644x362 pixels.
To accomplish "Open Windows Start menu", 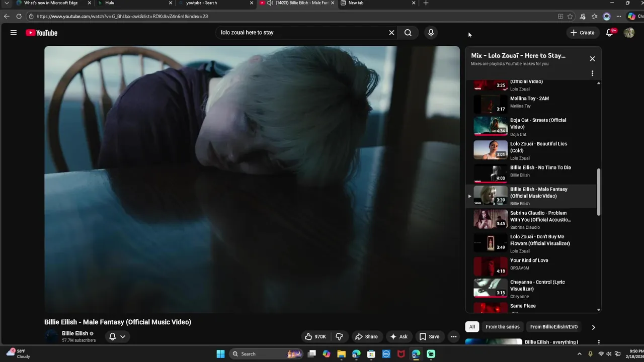I will click(x=220, y=354).
